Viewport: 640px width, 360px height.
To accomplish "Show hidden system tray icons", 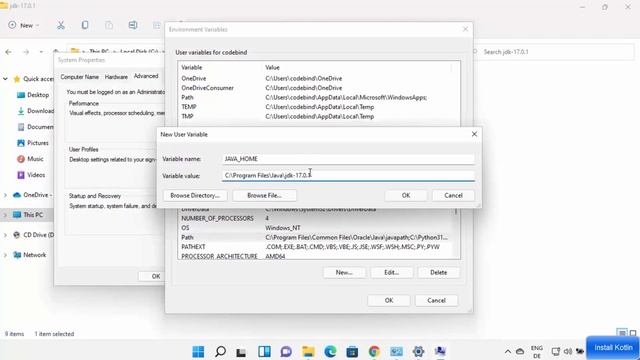I will [x=508, y=351].
